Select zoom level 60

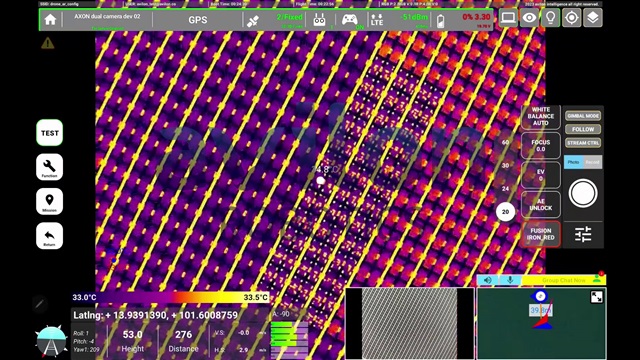(505, 142)
